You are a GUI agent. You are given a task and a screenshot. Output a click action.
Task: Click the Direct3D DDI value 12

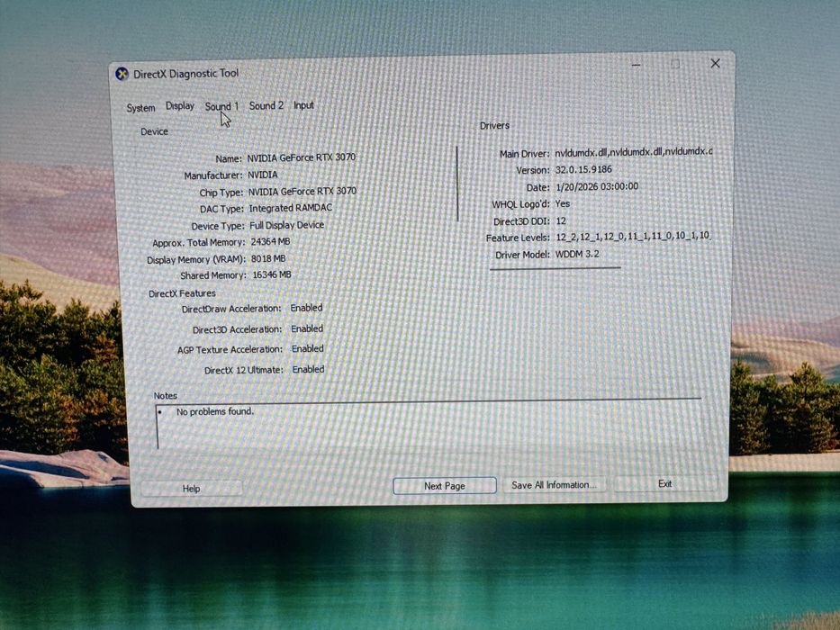(x=561, y=220)
